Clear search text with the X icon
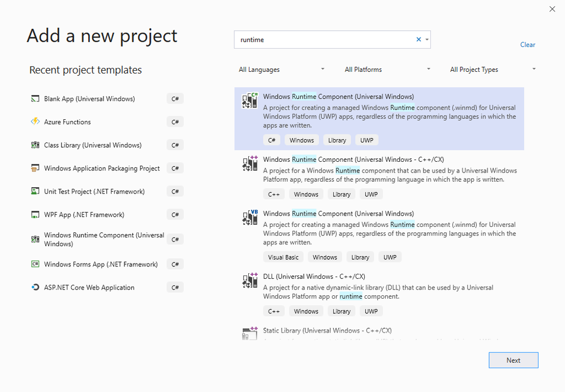 coord(419,40)
